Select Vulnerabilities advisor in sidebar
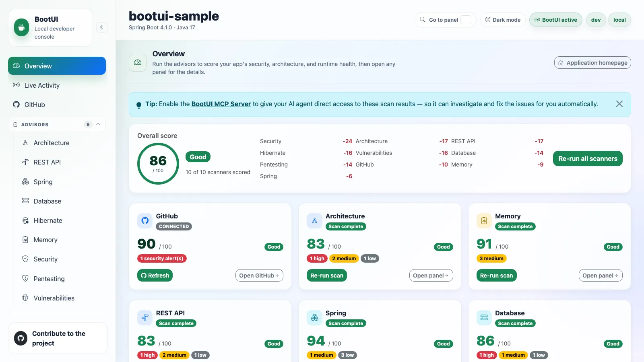This screenshot has width=644, height=362. 60,298
